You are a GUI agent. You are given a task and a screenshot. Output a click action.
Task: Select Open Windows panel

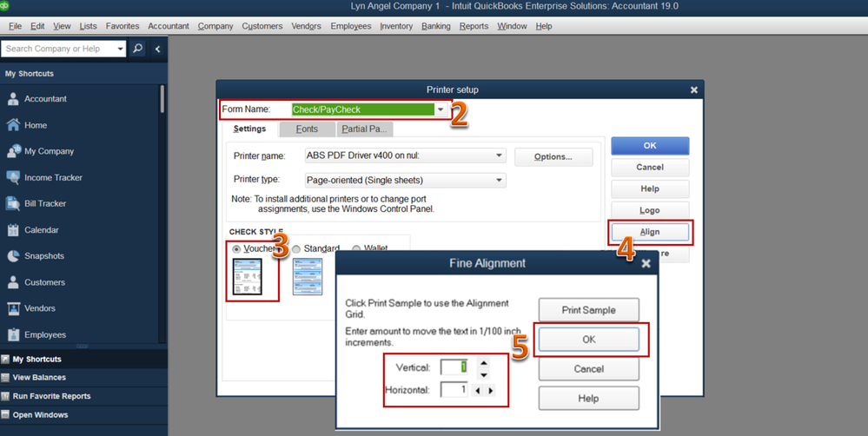pos(83,415)
